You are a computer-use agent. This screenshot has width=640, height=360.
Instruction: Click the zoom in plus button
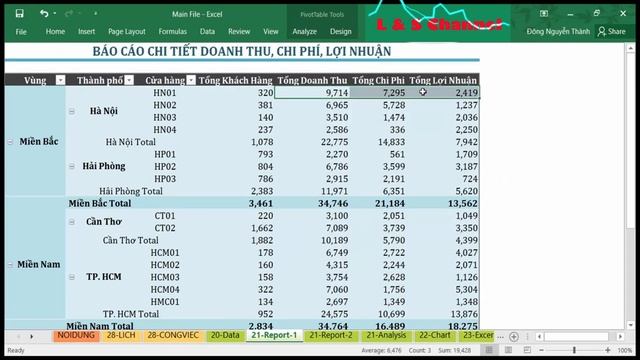coord(608,350)
